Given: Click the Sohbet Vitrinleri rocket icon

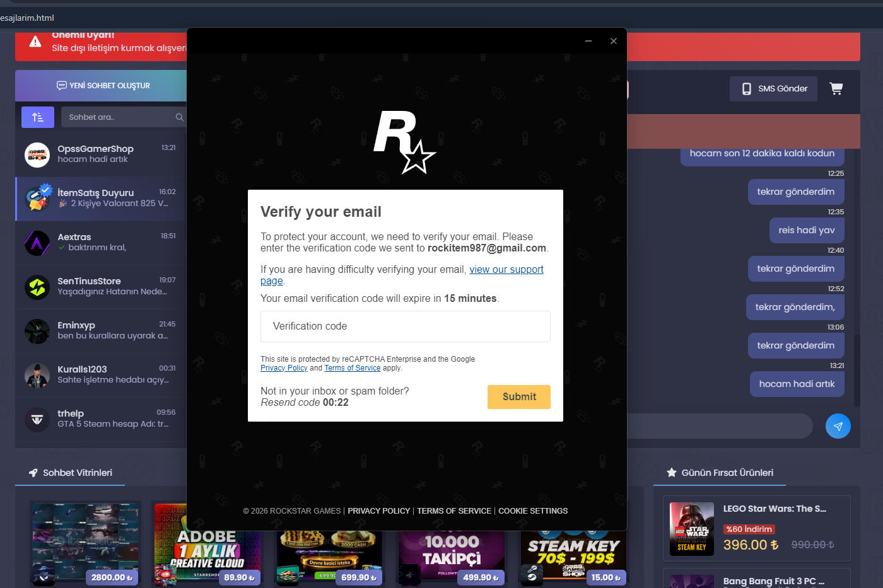Looking at the screenshot, I should tap(33, 473).
